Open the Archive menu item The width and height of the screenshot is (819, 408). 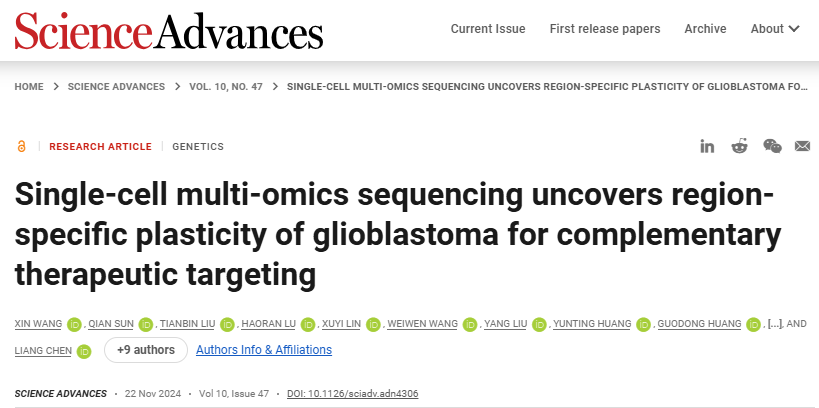(x=705, y=29)
